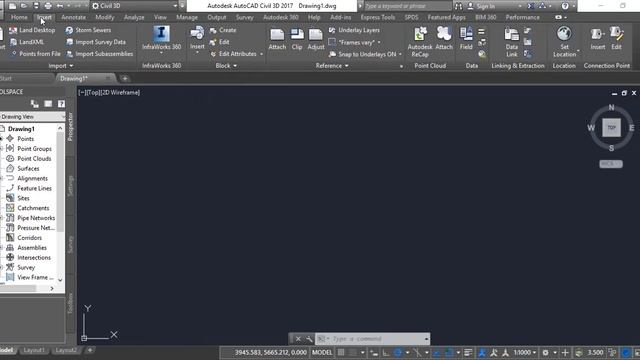Select the Drawing1 document tab
This screenshot has width=640, height=360.
[x=84, y=78]
